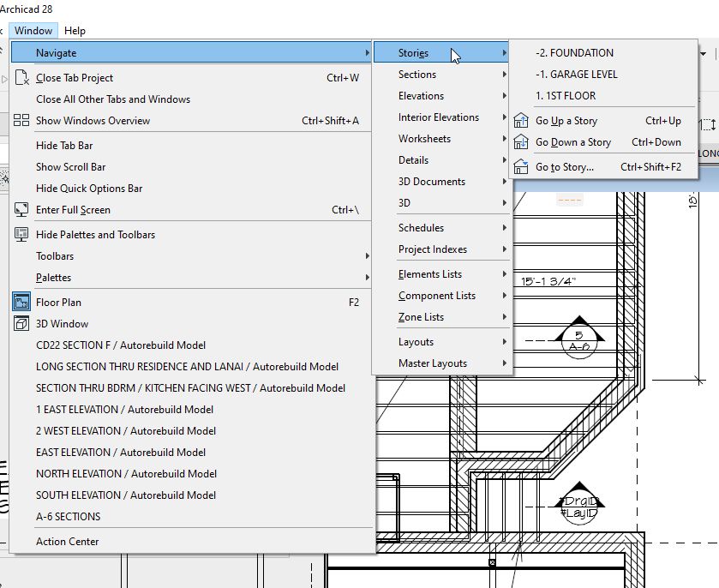Viewport: 719px width, 588px height.
Task: Choose Close All Other Tabs and Windows
Action: [x=191, y=99]
